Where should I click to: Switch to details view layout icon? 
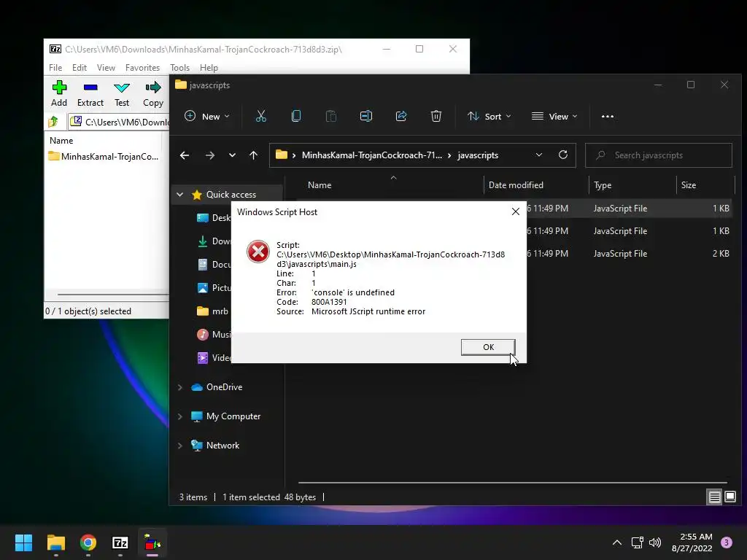click(715, 497)
